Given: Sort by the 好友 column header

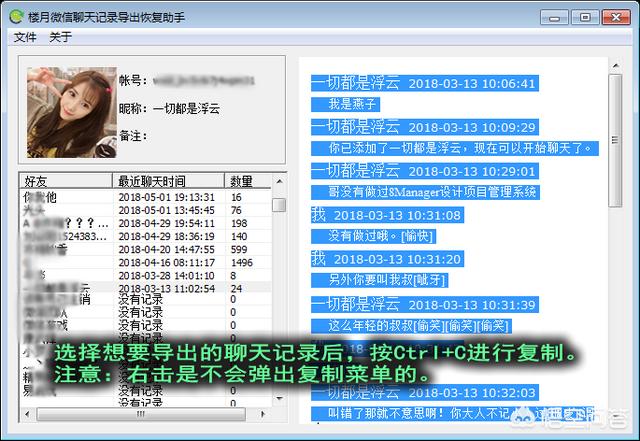Looking at the screenshot, I should [x=66, y=181].
